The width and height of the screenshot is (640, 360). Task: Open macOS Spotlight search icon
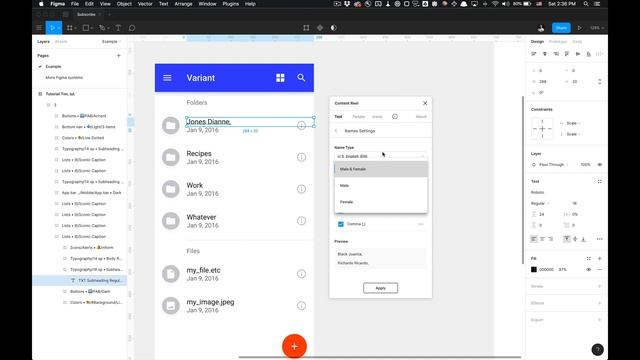(x=586, y=4)
